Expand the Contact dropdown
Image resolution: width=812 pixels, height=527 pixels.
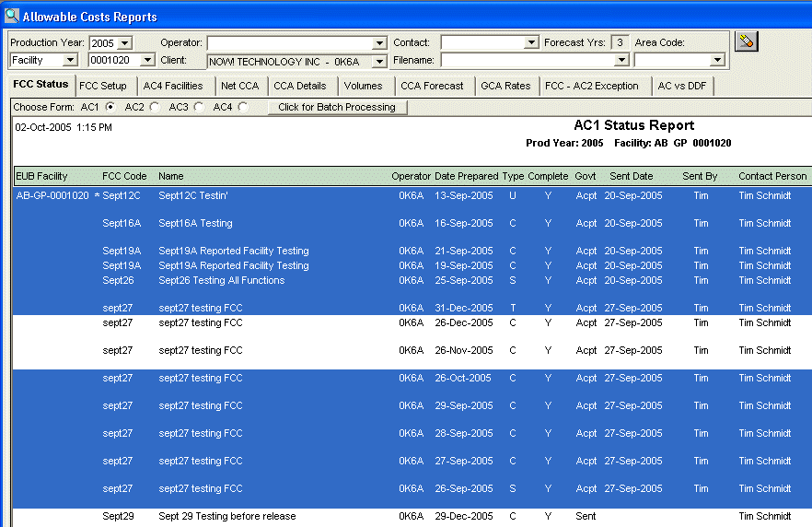click(531, 43)
